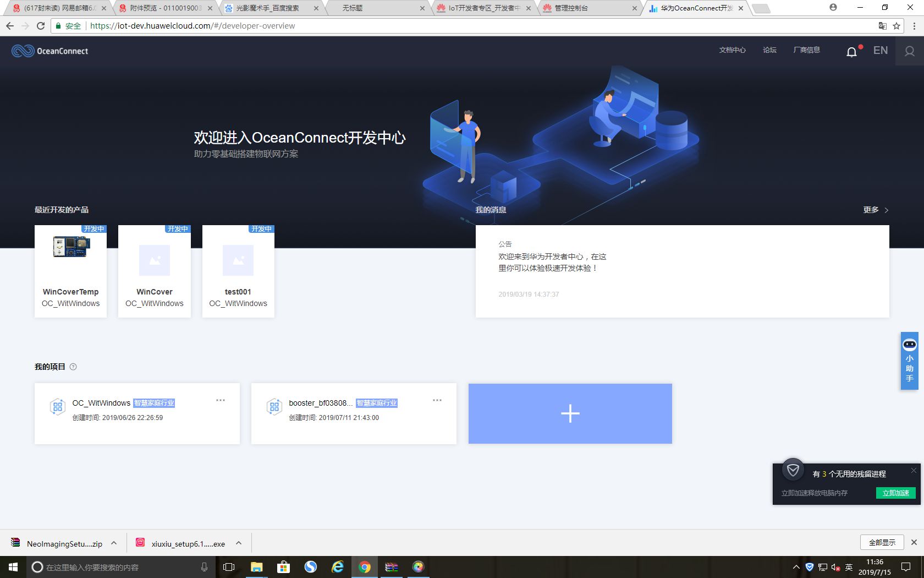Click the OC_WitWindows project grid icon

[x=57, y=407]
